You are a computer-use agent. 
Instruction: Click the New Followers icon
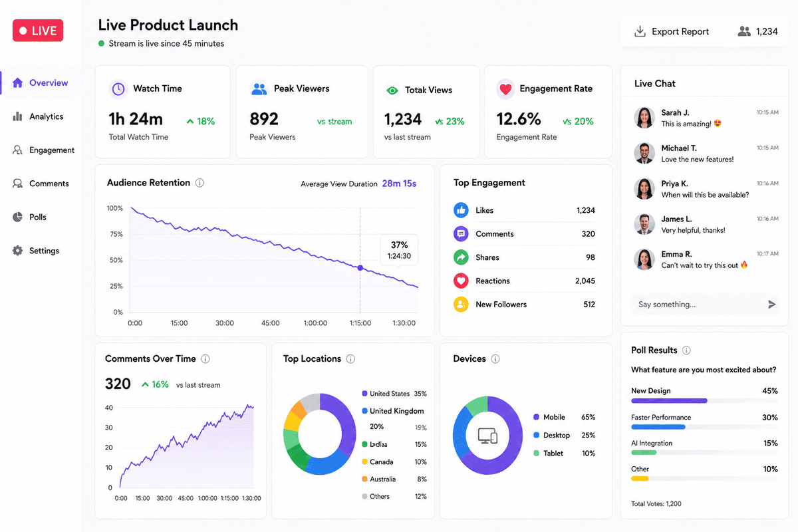coord(461,305)
